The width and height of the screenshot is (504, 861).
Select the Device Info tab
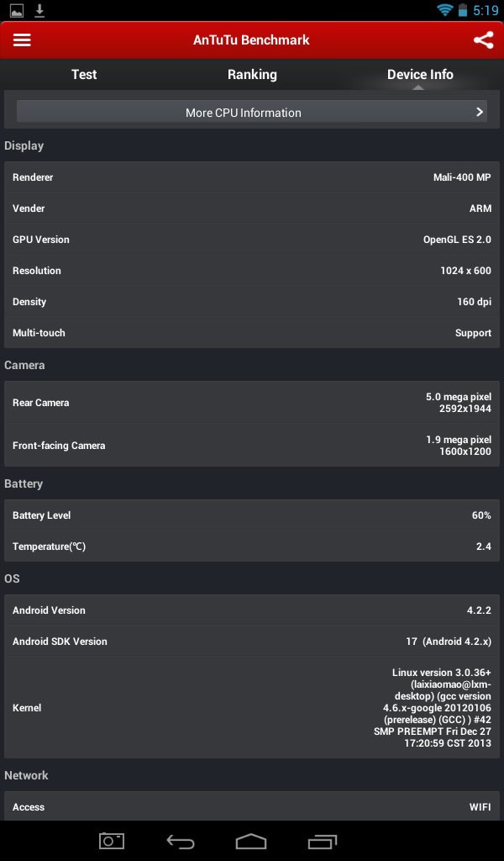(x=420, y=74)
